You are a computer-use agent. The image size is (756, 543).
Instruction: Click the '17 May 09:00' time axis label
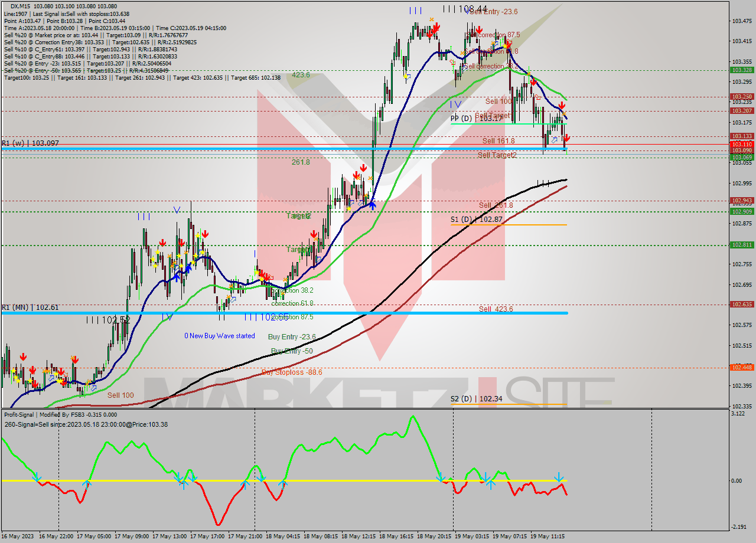[132, 537]
